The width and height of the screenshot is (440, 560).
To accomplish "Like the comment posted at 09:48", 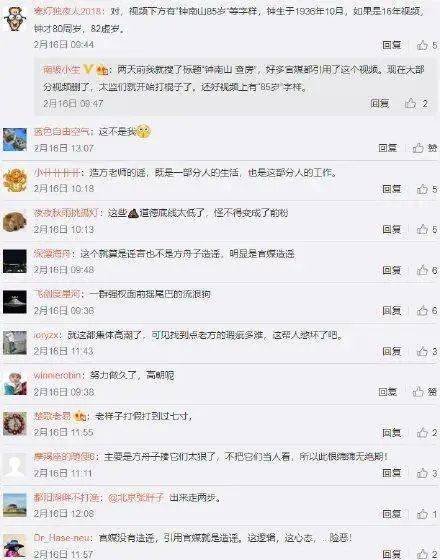I will [x=427, y=270].
